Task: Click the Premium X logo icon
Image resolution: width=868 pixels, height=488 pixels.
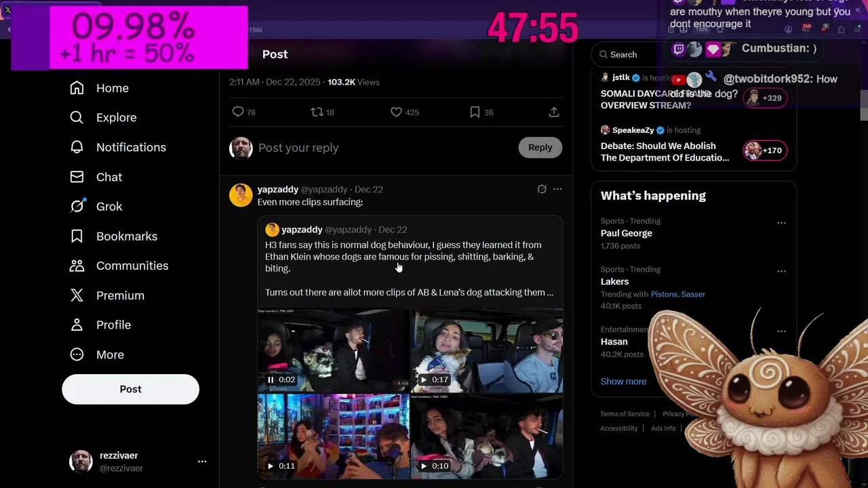Action: click(x=77, y=296)
